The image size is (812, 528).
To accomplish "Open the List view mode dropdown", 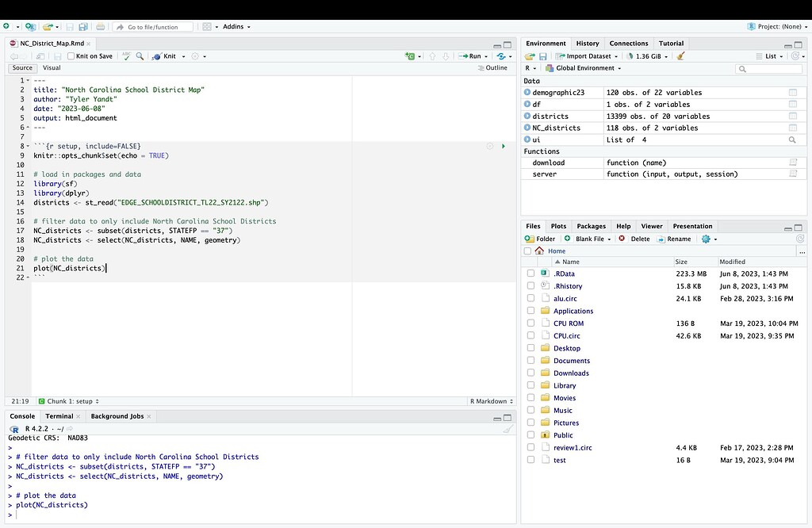I will click(x=769, y=56).
